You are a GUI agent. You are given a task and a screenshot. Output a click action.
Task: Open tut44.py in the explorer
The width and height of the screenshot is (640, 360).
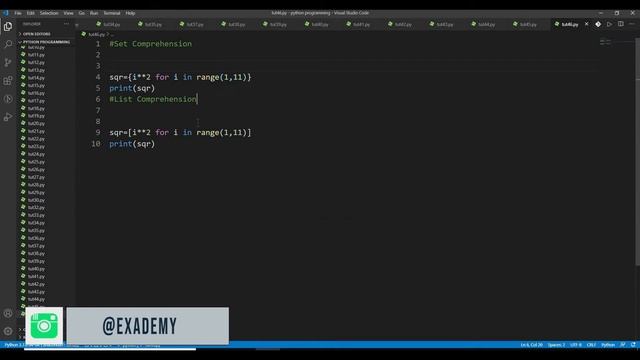[36, 299]
